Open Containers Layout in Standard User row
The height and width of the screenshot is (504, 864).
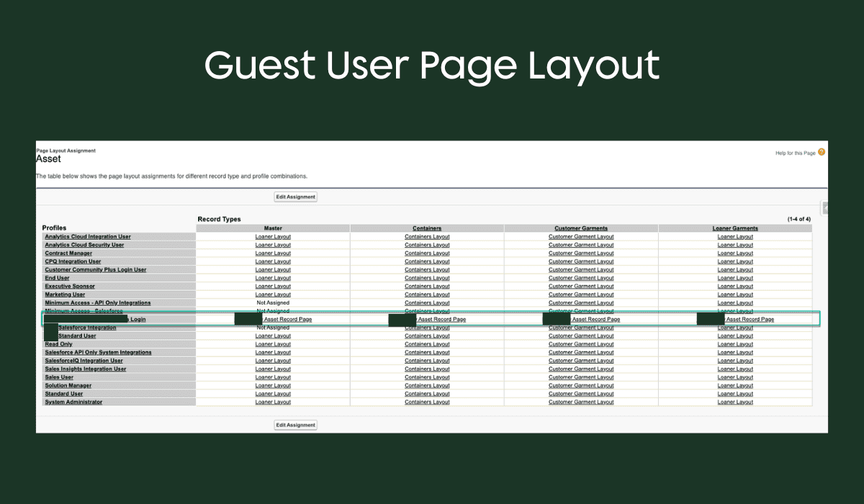coord(426,394)
